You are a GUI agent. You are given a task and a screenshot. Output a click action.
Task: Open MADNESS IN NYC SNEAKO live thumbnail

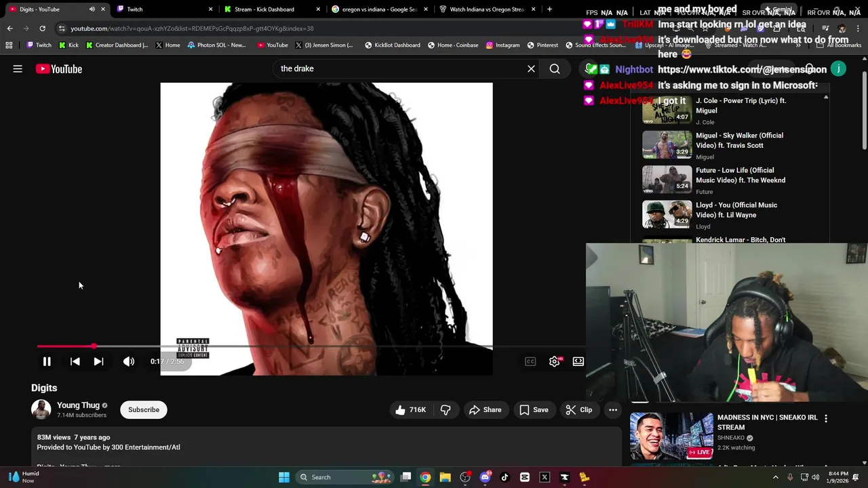671,436
